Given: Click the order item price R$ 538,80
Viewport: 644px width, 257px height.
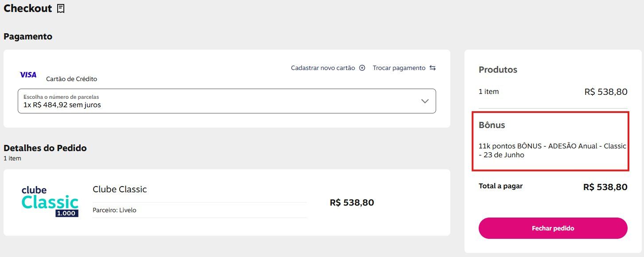Looking at the screenshot, I should [x=352, y=202].
